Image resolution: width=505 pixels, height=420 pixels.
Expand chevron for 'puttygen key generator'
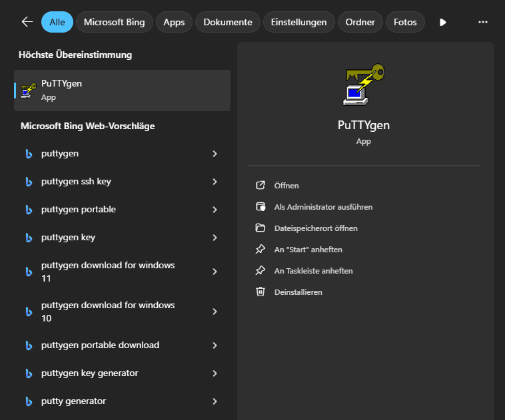tap(215, 373)
